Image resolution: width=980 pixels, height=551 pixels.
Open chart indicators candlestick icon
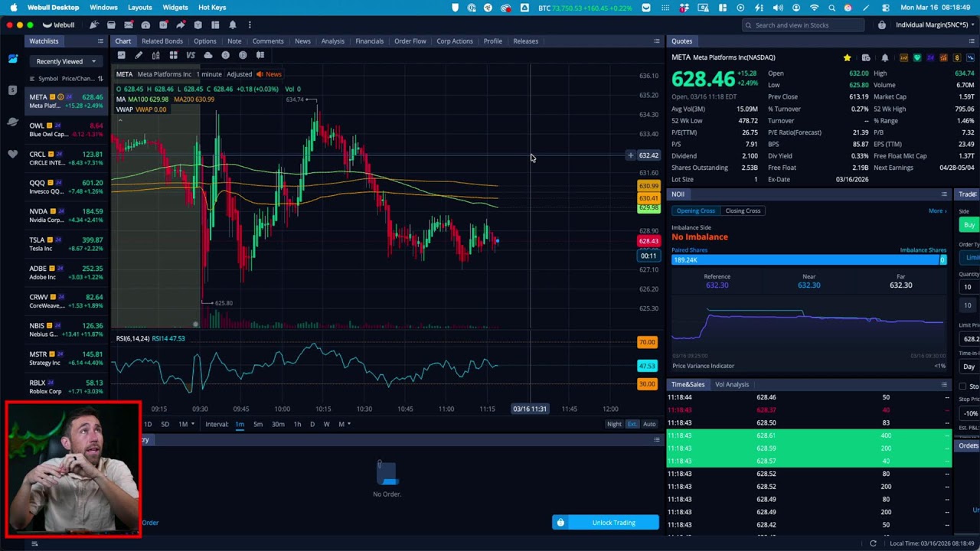click(x=155, y=55)
